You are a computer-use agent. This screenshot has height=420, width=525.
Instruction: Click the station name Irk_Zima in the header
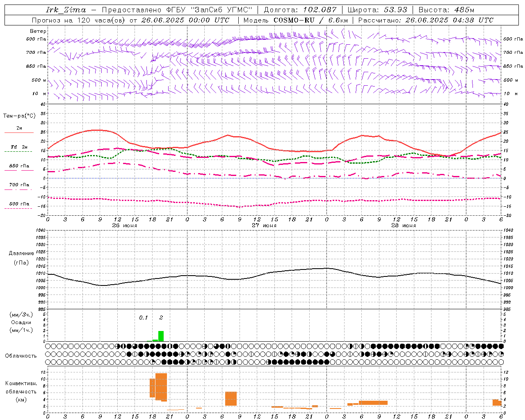66,10
